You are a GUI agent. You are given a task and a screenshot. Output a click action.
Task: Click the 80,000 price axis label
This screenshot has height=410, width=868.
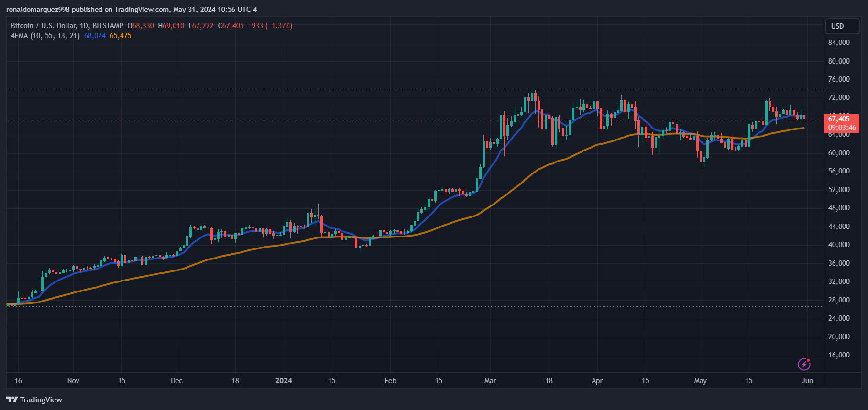[x=839, y=61]
